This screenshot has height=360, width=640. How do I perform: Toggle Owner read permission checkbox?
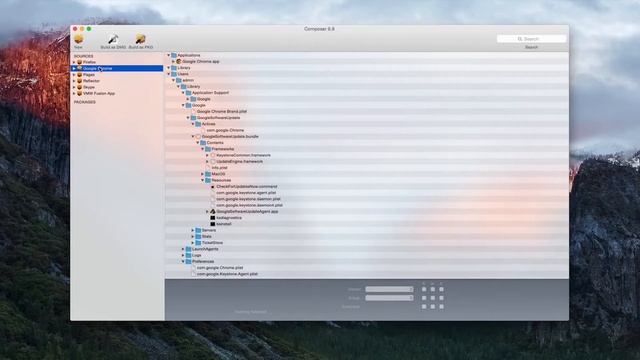point(424,289)
